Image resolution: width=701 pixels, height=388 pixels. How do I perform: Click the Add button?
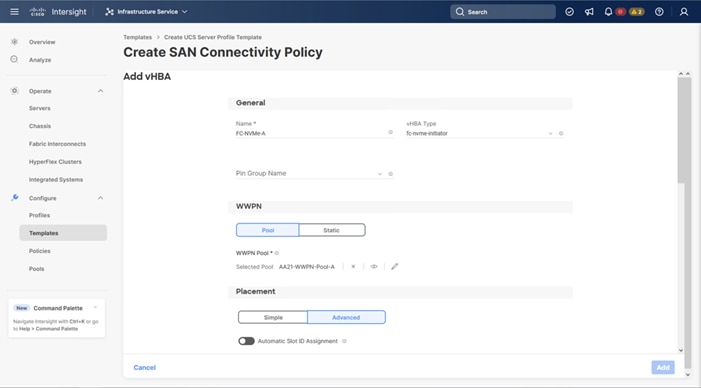coord(663,367)
